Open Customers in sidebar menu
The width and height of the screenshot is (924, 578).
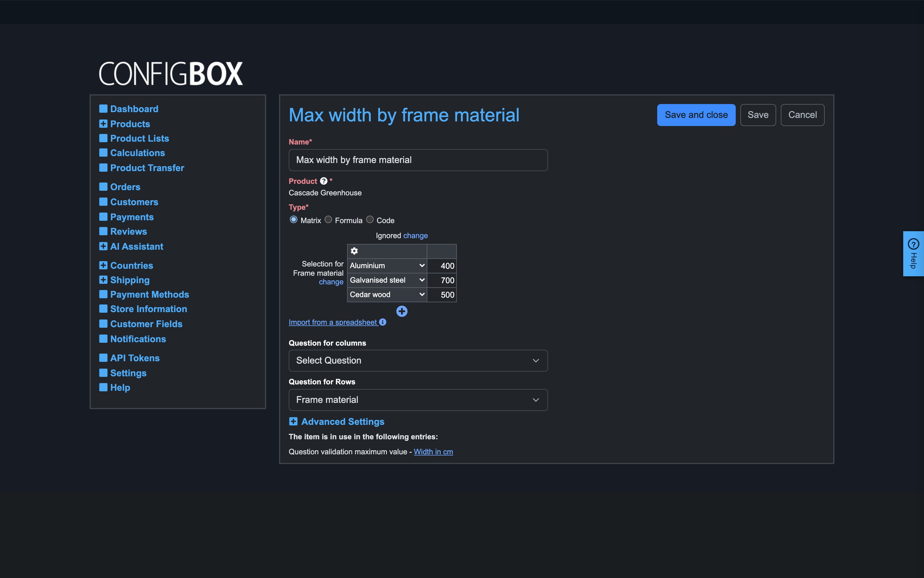134,202
